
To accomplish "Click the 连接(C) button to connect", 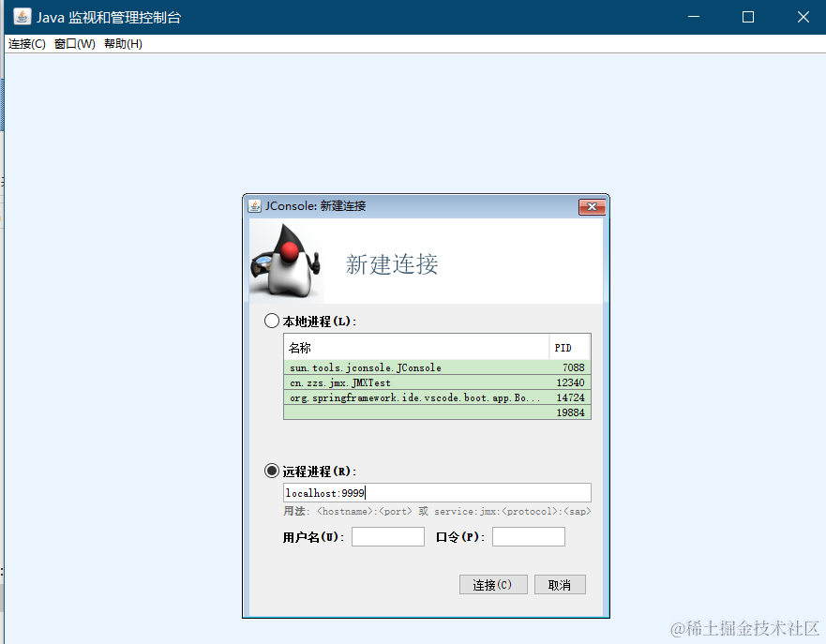I will click(x=493, y=584).
